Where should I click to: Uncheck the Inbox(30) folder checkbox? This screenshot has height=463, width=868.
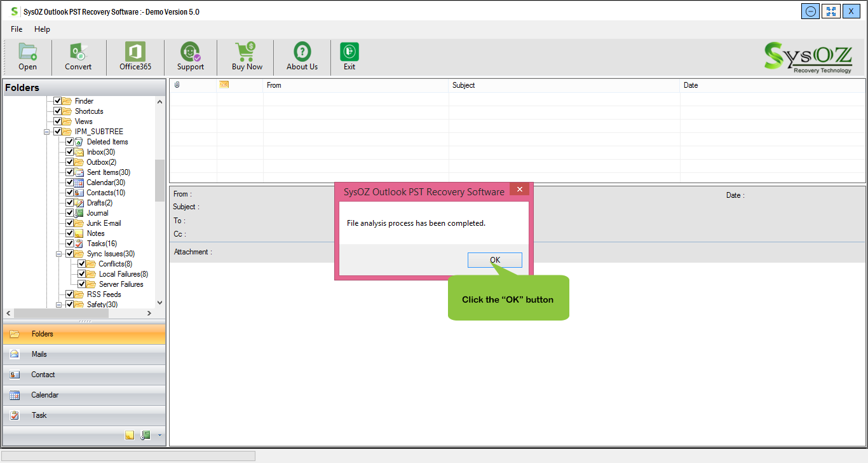[x=70, y=152]
